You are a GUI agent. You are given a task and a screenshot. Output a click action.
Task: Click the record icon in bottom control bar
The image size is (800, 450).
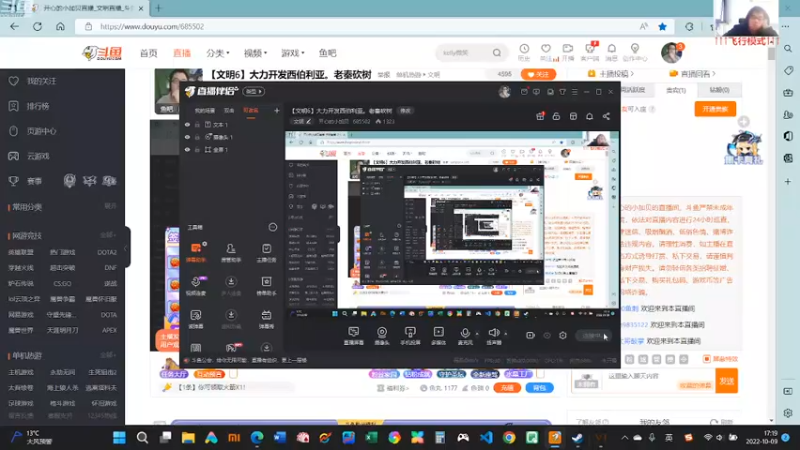[x=530, y=335]
